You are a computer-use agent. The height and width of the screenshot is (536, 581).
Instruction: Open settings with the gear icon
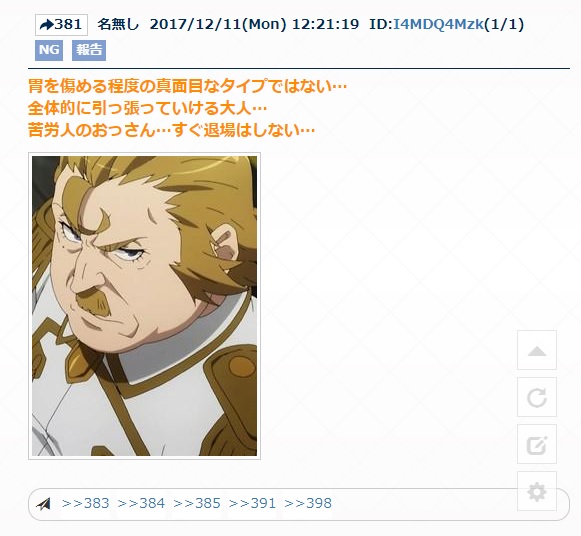pos(537,492)
